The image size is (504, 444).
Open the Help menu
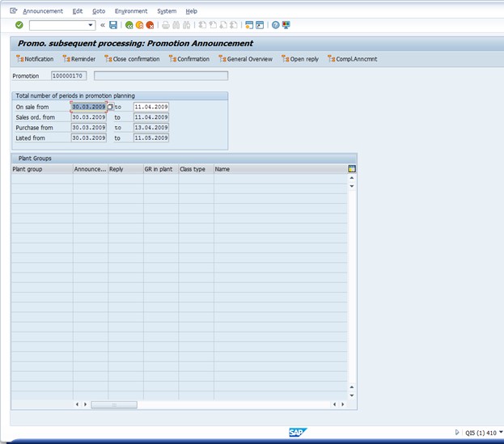(191, 11)
